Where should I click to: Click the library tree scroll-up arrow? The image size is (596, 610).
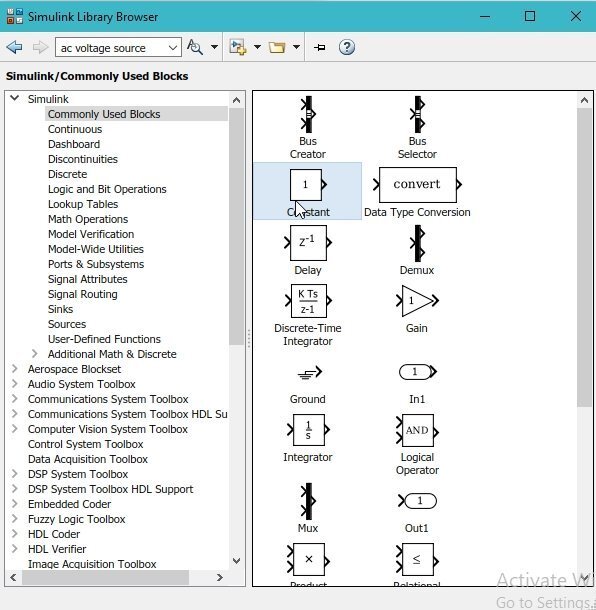(x=236, y=100)
